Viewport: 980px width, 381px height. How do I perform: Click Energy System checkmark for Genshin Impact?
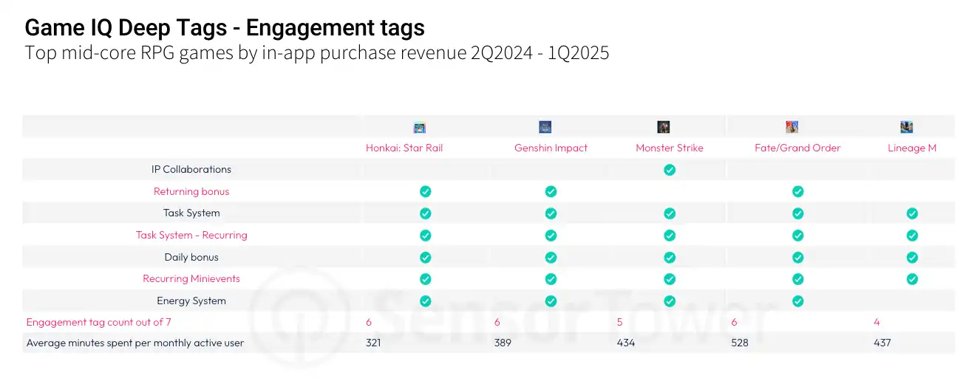pos(551,301)
